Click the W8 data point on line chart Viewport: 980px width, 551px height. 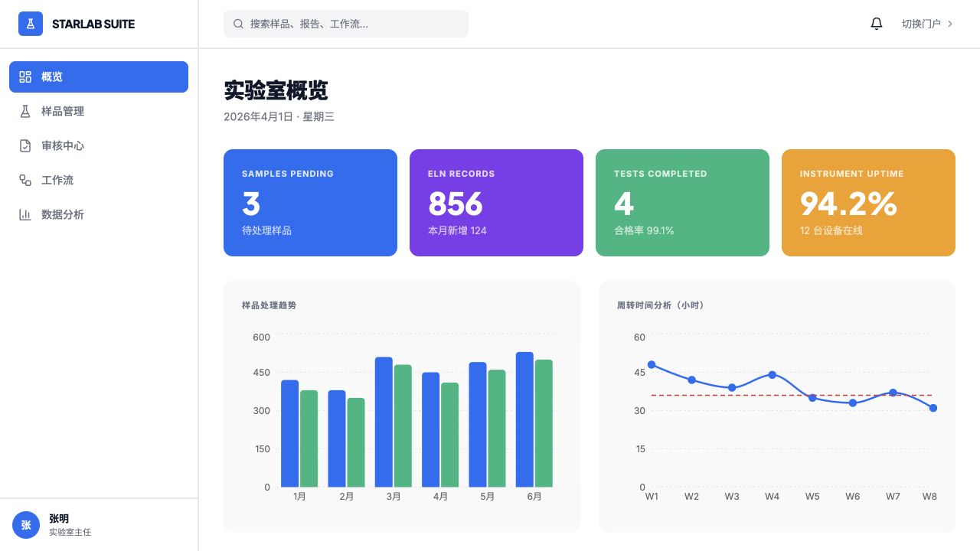click(x=933, y=408)
